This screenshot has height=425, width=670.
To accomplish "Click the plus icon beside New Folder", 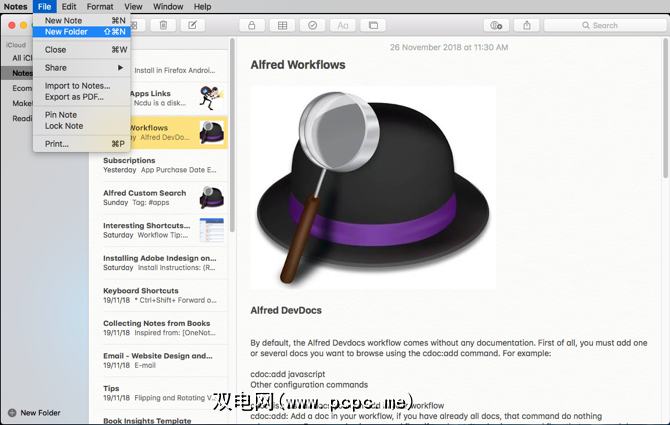I will pyautogui.click(x=12, y=413).
